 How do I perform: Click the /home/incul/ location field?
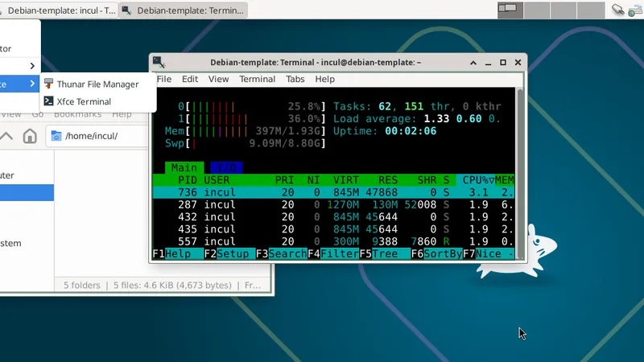[x=161, y=135]
